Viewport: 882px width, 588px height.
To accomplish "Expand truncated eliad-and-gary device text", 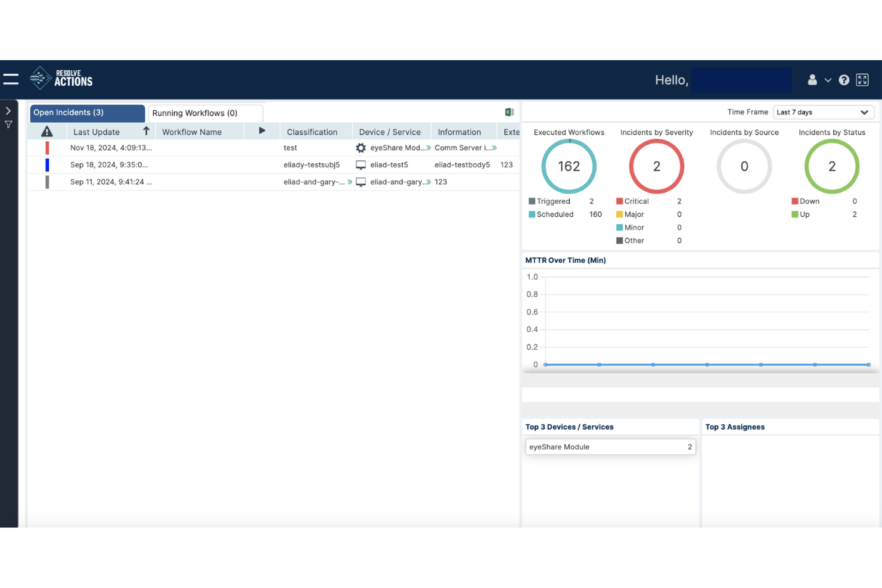I will [428, 182].
